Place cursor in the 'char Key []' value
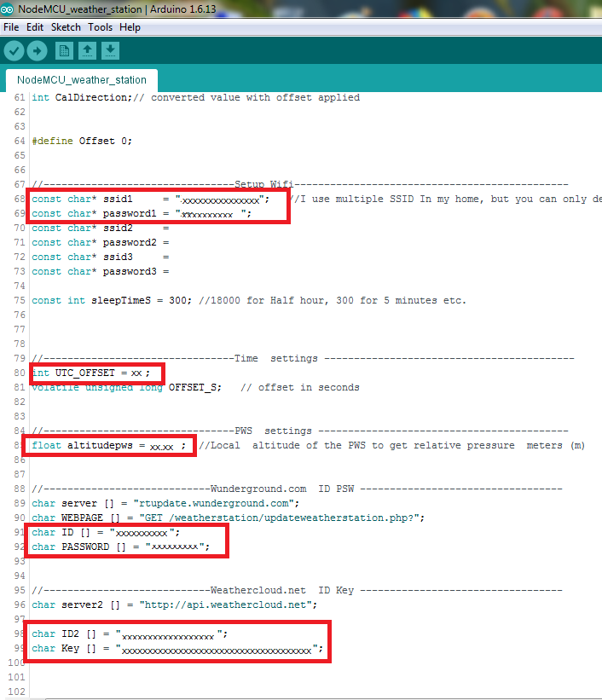 [x=217, y=651]
